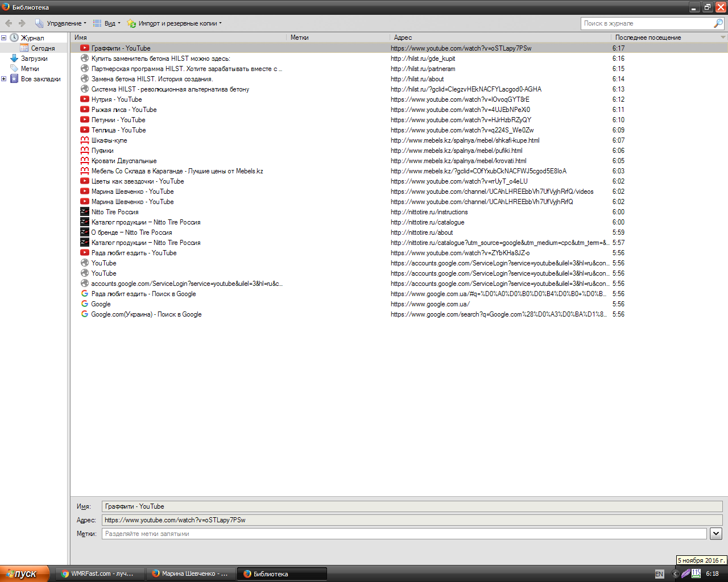Go back with the Back arrow icon
The height and width of the screenshot is (582, 728).
tap(9, 23)
